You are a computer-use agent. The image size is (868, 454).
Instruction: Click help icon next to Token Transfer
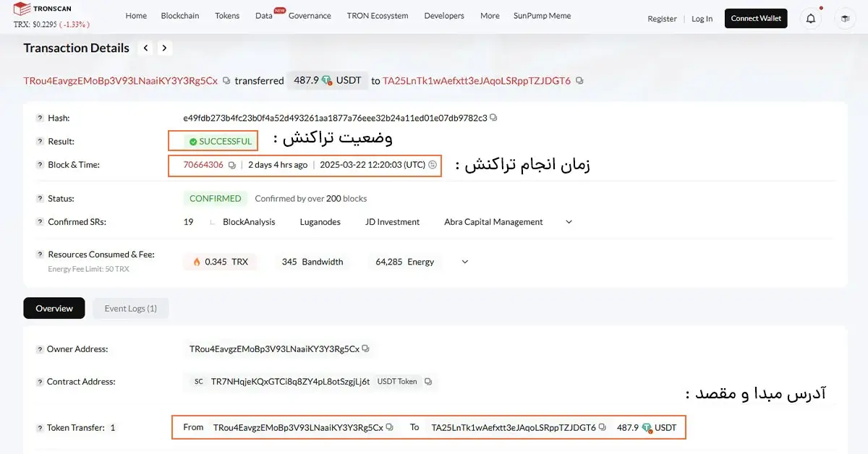[40, 428]
